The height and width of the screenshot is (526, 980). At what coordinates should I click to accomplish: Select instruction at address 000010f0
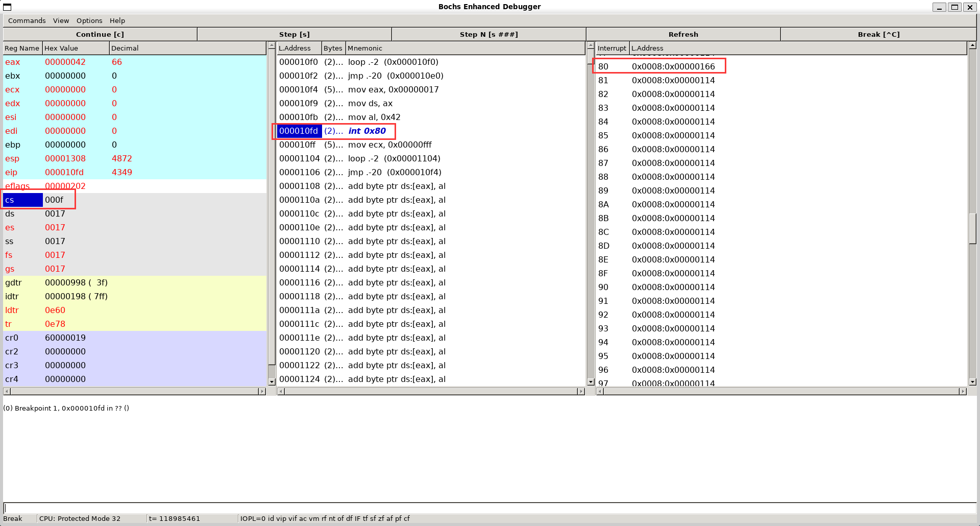(x=431, y=62)
